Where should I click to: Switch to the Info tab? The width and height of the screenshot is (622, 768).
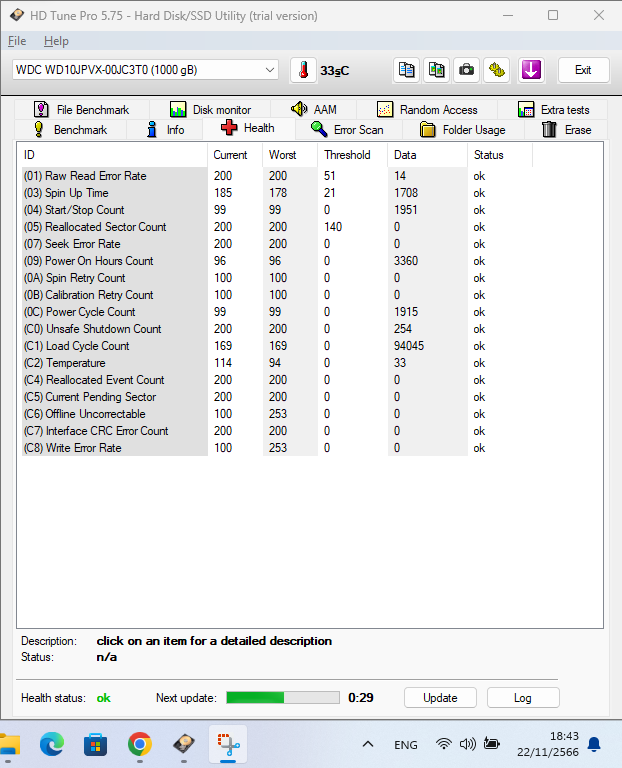(166, 130)
